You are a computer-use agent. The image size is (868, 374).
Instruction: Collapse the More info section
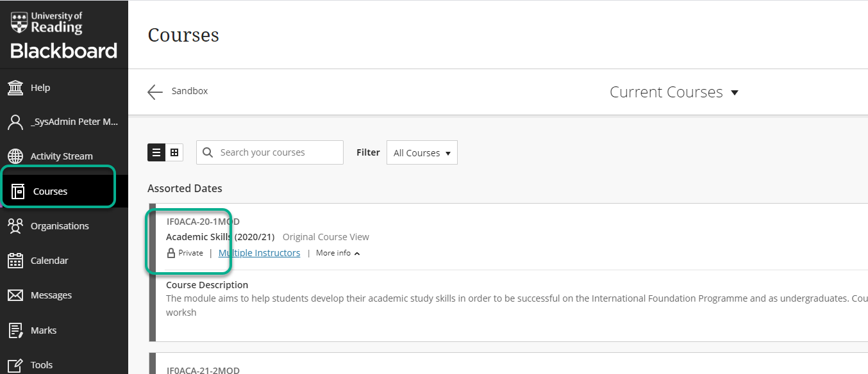tap(338, 253)
